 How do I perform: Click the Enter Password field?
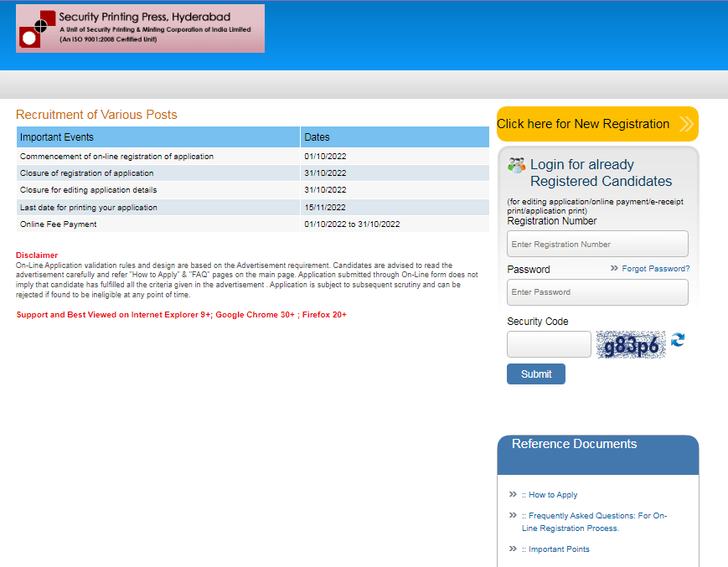[596, 292]
